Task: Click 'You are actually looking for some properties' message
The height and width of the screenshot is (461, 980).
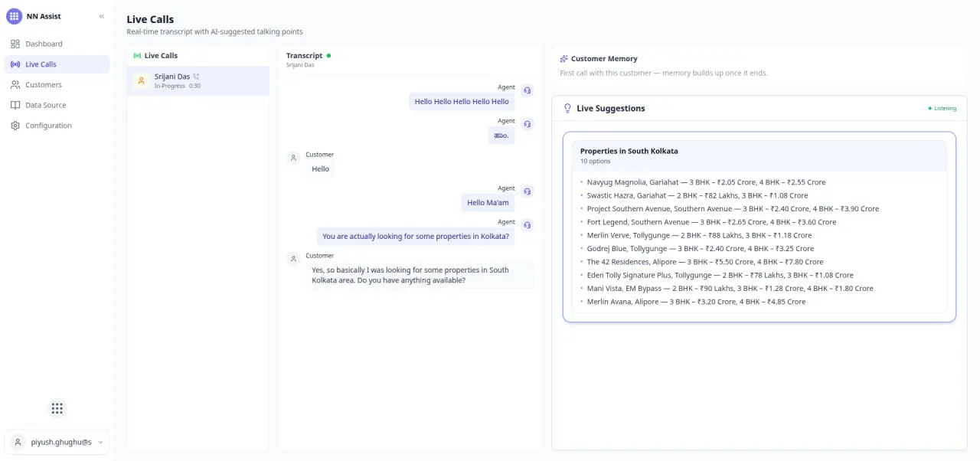Action: (416, 236)
